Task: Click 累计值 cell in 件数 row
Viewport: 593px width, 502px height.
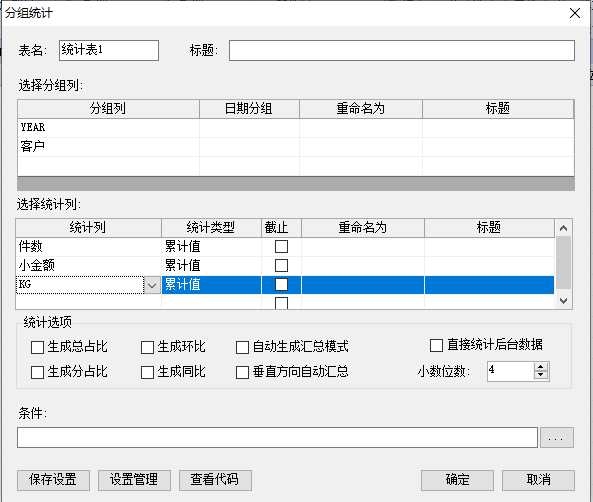Action: [x=211, y=247]
